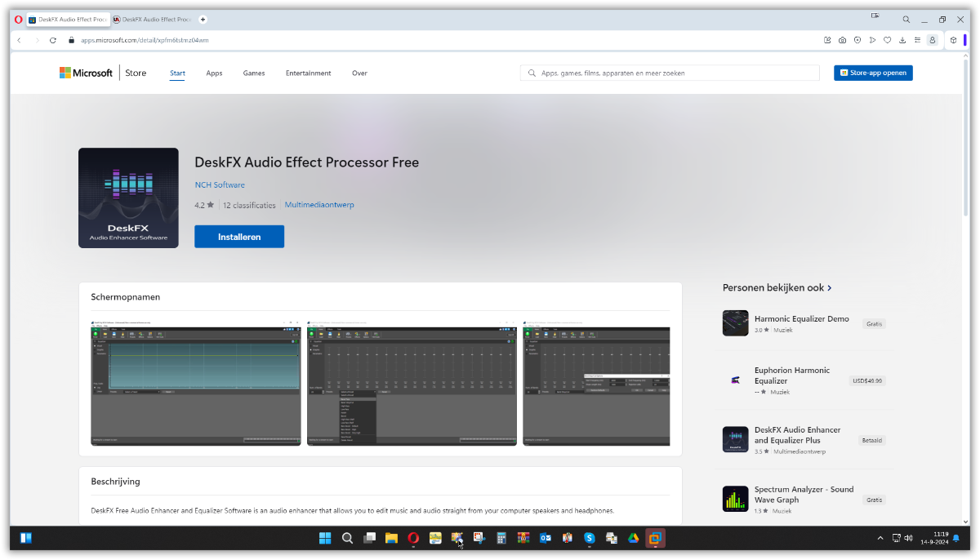This screenshot has height=560, width=980.
Task: Open the Games menu item
Action: [x=254, y=73]
